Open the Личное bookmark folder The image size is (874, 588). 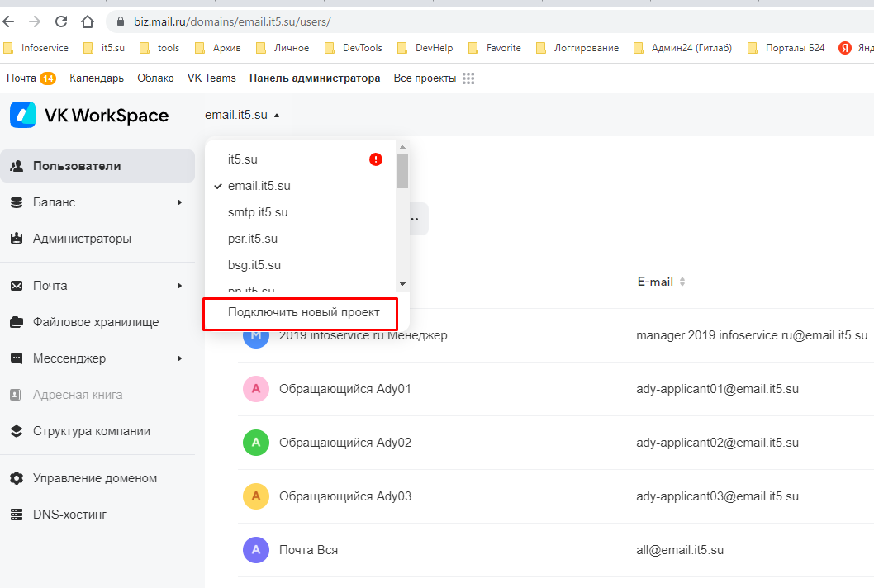(283, 48)
